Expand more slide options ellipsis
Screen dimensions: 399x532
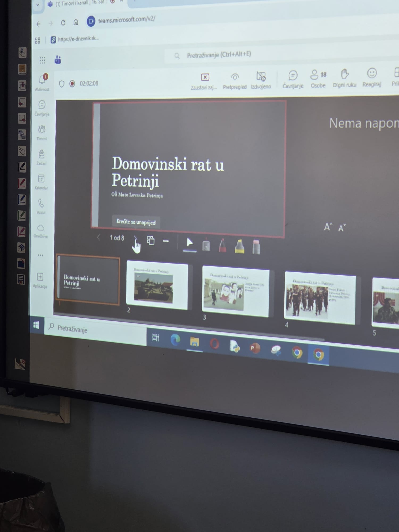coord(166,241)
